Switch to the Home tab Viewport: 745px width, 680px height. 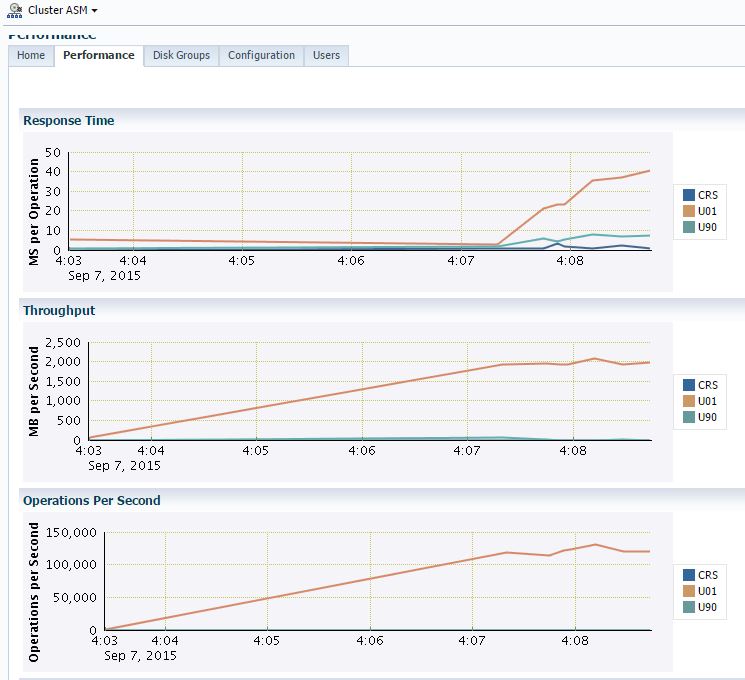[31, 56]
